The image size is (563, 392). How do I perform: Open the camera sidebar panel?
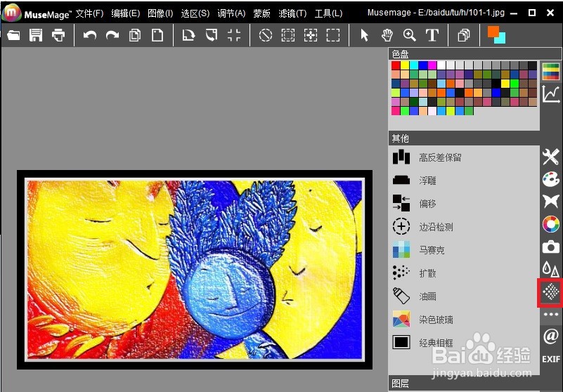[551, 247]
